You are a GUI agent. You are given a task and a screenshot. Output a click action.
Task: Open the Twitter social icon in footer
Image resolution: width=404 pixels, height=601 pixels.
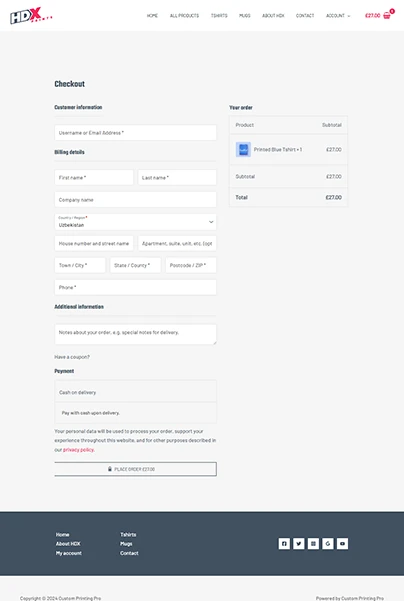click(x=299, y=544)
